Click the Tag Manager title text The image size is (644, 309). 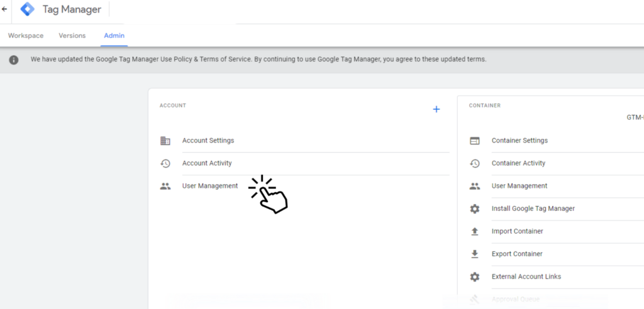pos(72,9)
